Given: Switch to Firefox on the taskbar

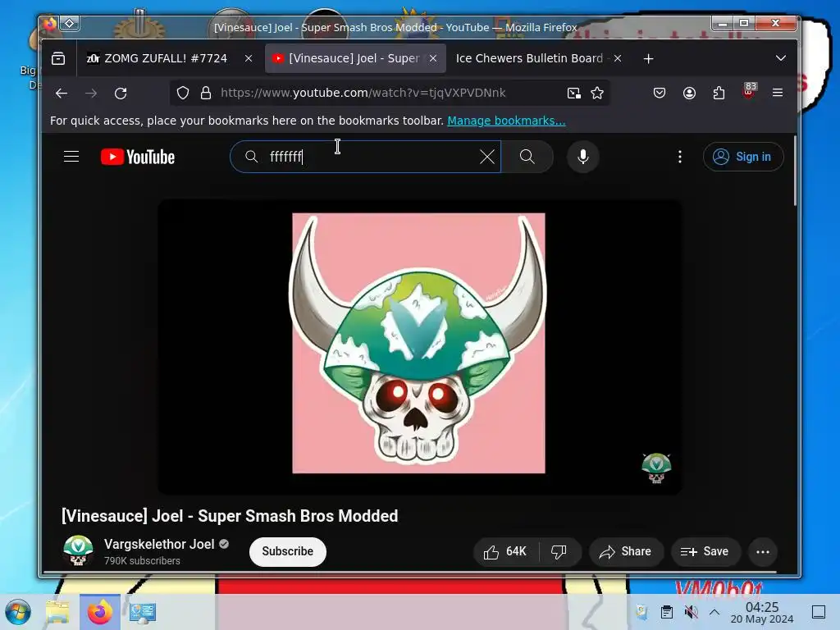Looking at the screenshot, I should (100, 612).
